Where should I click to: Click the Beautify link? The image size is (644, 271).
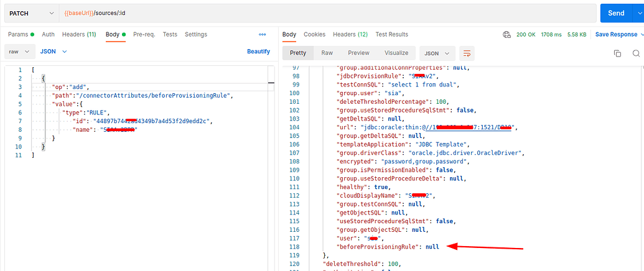[x=258, y=51]
